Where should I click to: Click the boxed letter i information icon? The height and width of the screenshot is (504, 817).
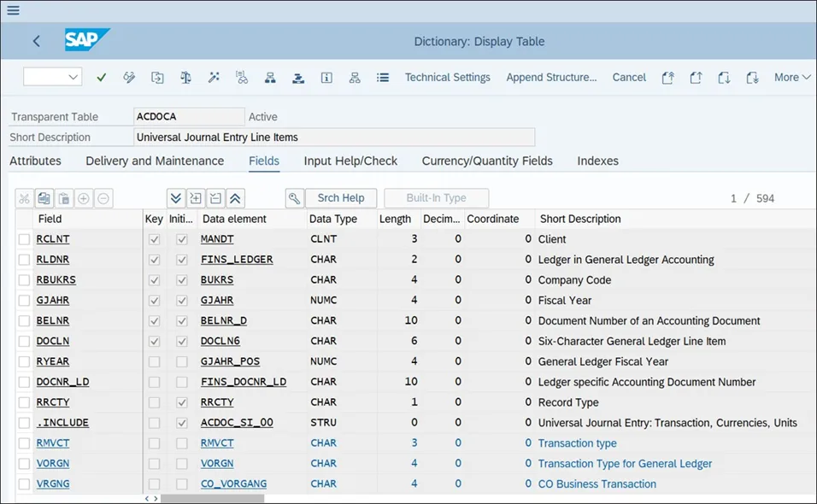[x=326, y=78]
